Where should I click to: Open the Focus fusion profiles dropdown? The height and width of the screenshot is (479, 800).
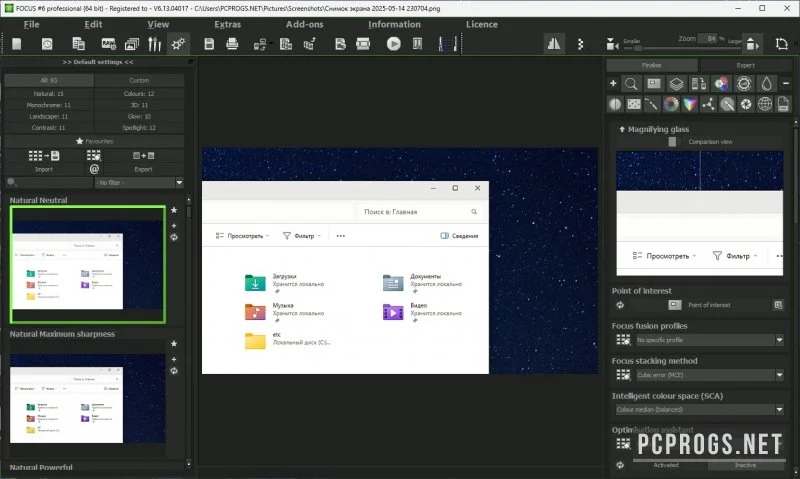[x=710, y=340]
